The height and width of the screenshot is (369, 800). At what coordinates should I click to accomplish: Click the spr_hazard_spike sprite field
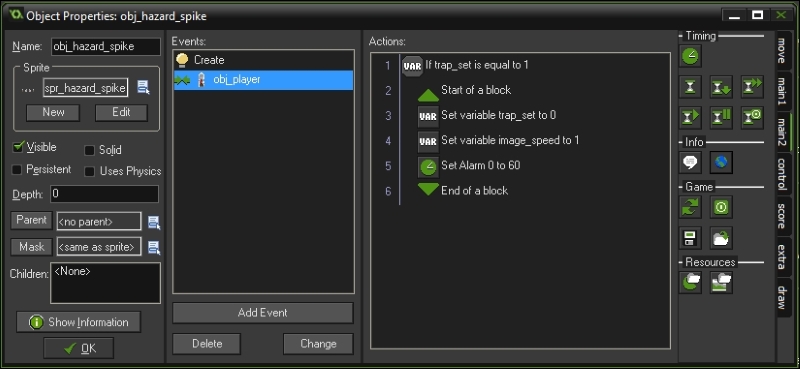click(85, 88)
